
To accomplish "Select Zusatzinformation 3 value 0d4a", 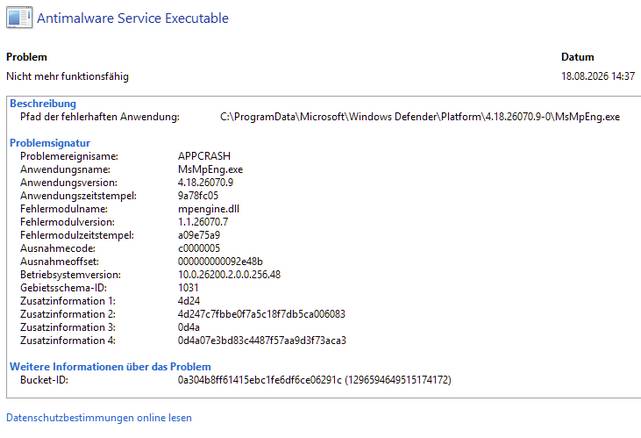I will click(188, 327).
